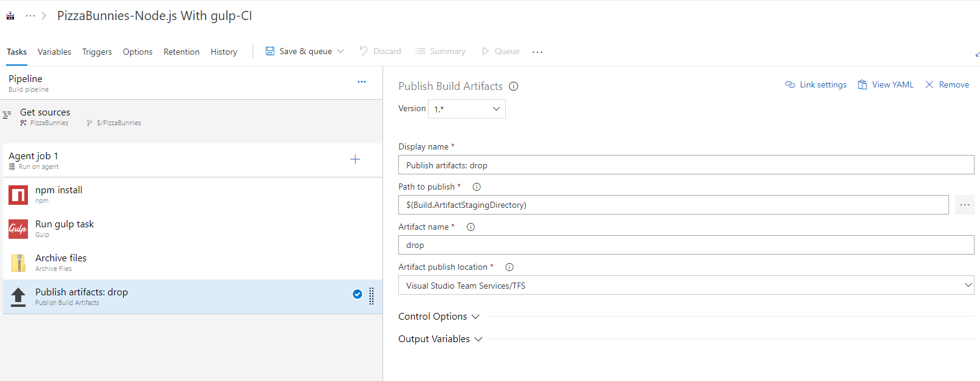Switch to the Retention tab
The image size is (980, 381).
click(182, 52)
